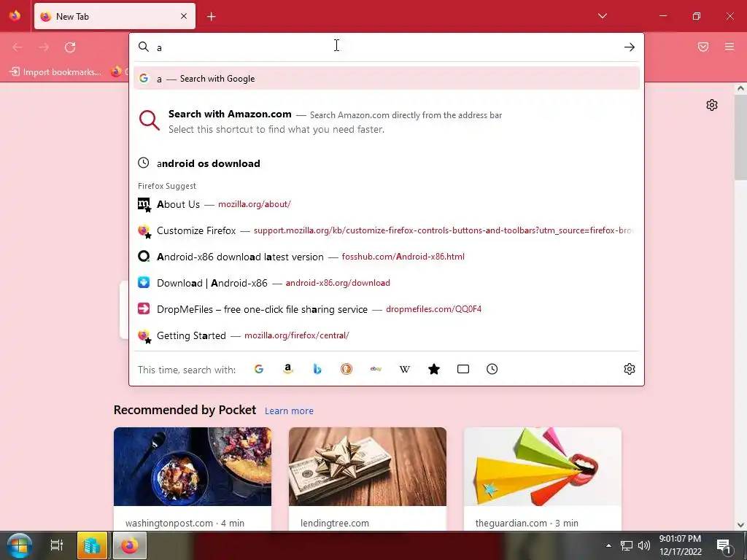Search this time with Wikipedia icon
Image resolution: width=747 pixels, height=560 pixels.
pos(404,369)
